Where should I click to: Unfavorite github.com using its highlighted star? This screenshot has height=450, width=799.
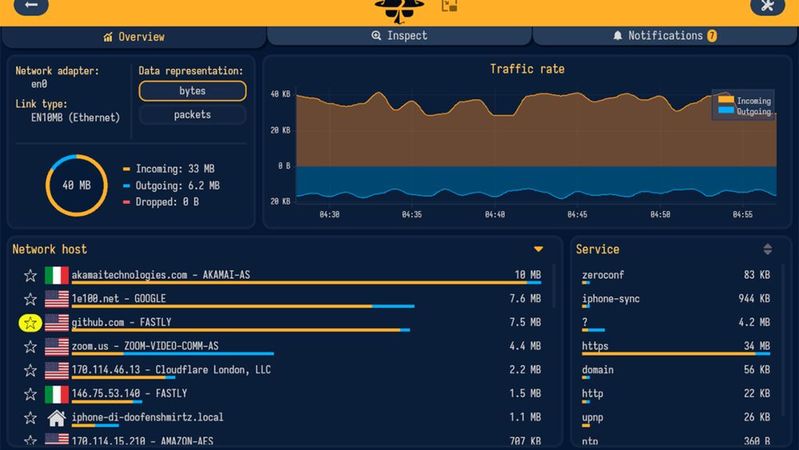coord(31,323)
